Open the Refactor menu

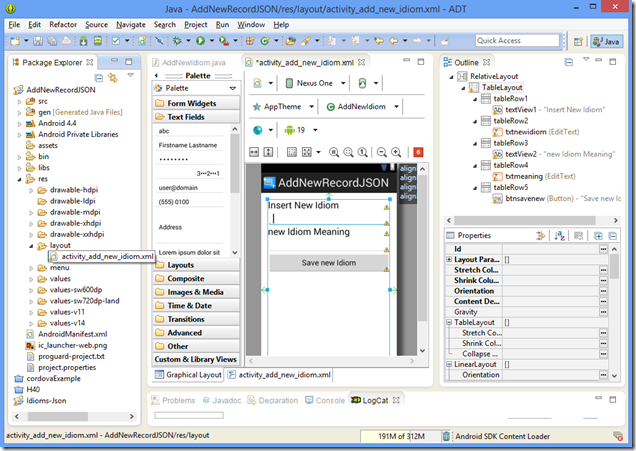pos(63,25)
